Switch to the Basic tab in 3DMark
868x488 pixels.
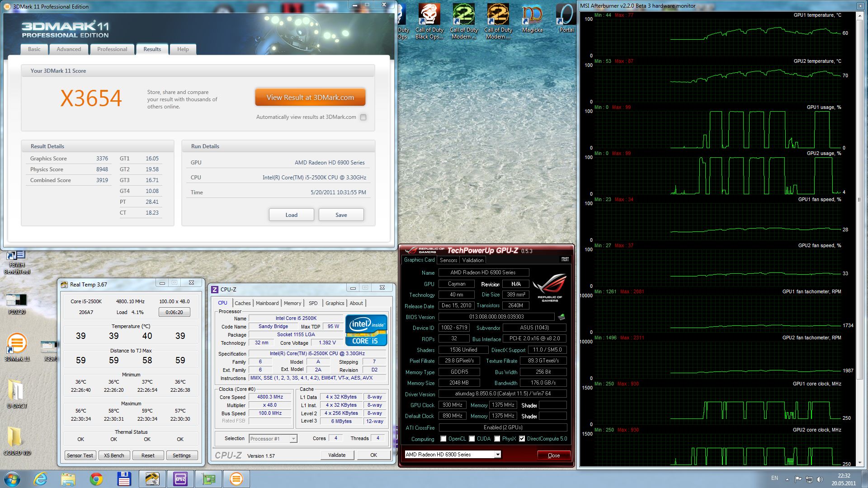(x=34, y=49)
